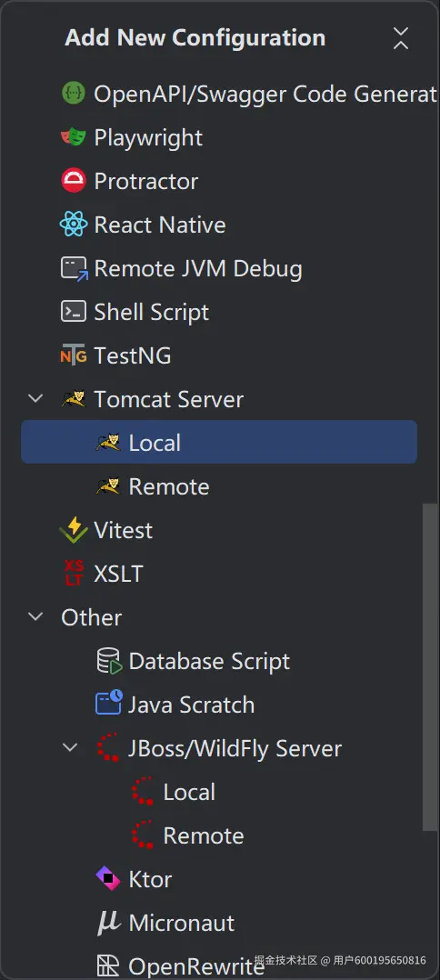
Task: Collapse the popup with top-right arrows
Action: pos(401,38)
